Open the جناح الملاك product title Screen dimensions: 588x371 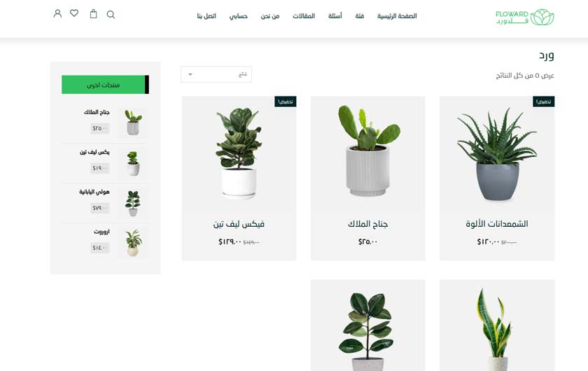point(367,224)
